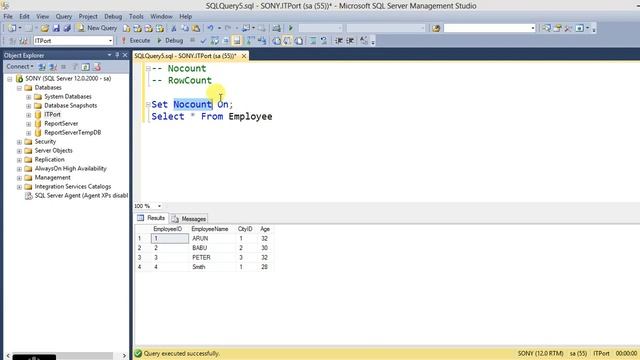Close the Object Explorer panel
The height and width of the screenshot is (360, 640).
point(125,55)
